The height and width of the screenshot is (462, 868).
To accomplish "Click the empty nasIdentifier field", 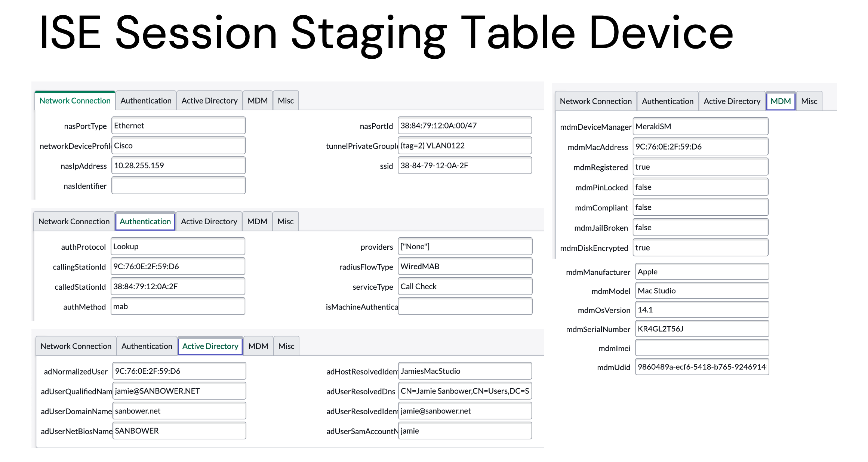I will pyautogui.click(x=178, y=185).
